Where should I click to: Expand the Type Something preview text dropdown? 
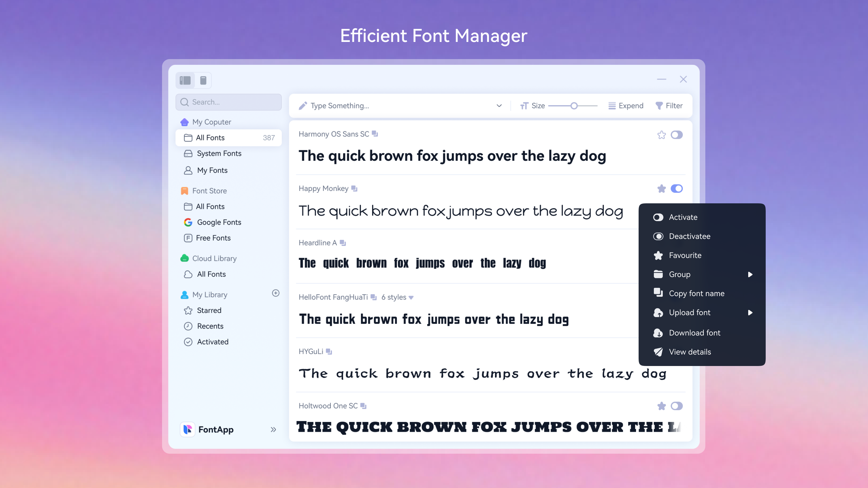[499, 105]
